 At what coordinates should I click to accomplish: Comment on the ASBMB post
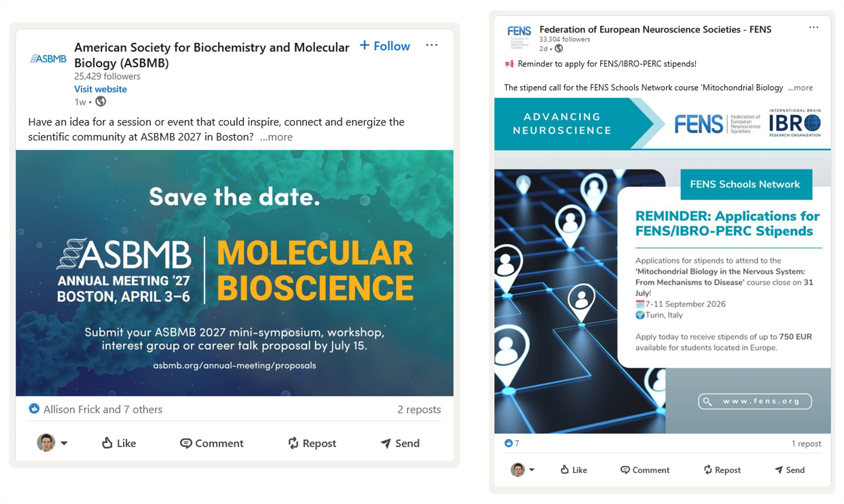point(212,443)
